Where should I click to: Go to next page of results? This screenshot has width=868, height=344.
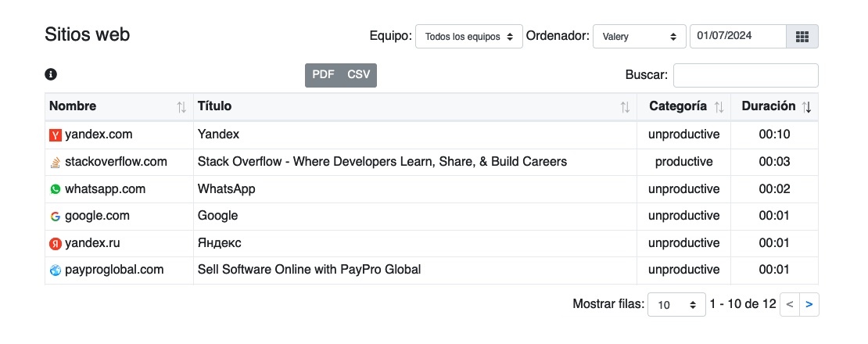[809, 304]
